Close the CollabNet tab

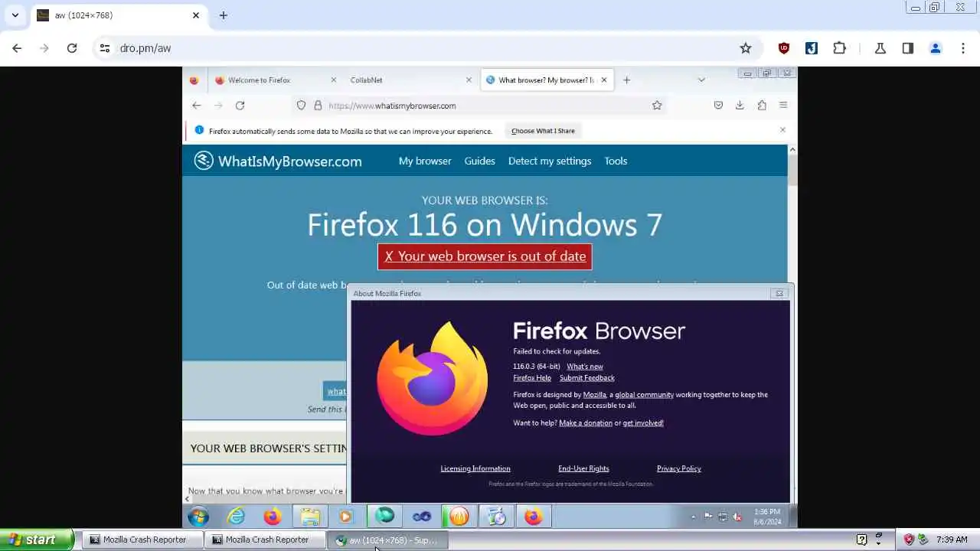469,80
